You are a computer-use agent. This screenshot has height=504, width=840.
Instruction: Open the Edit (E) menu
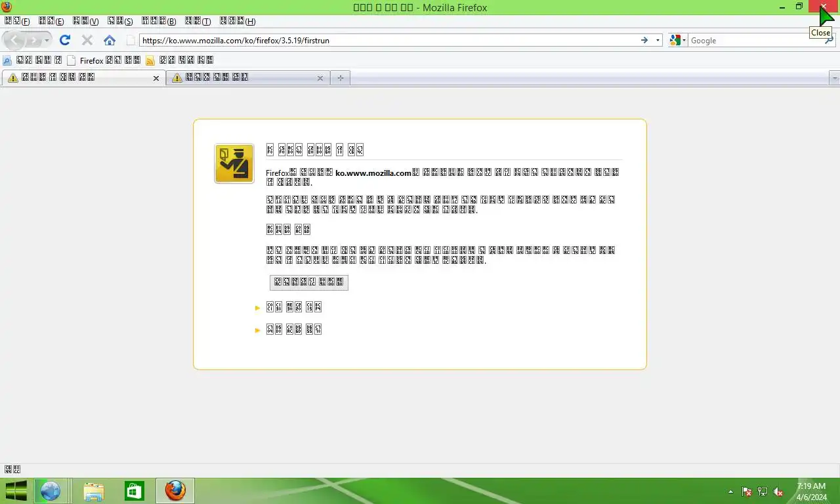tap(51, 22)
